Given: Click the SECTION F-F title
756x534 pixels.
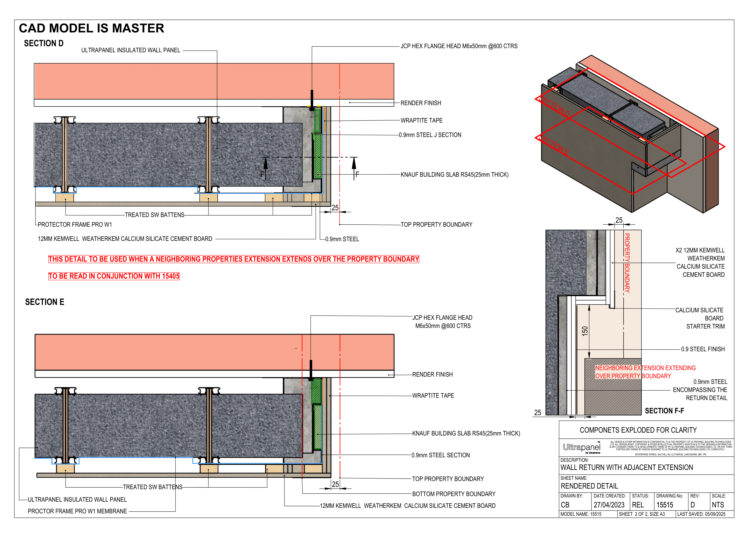Looking at the screenshot, I should tap(664, 411).
